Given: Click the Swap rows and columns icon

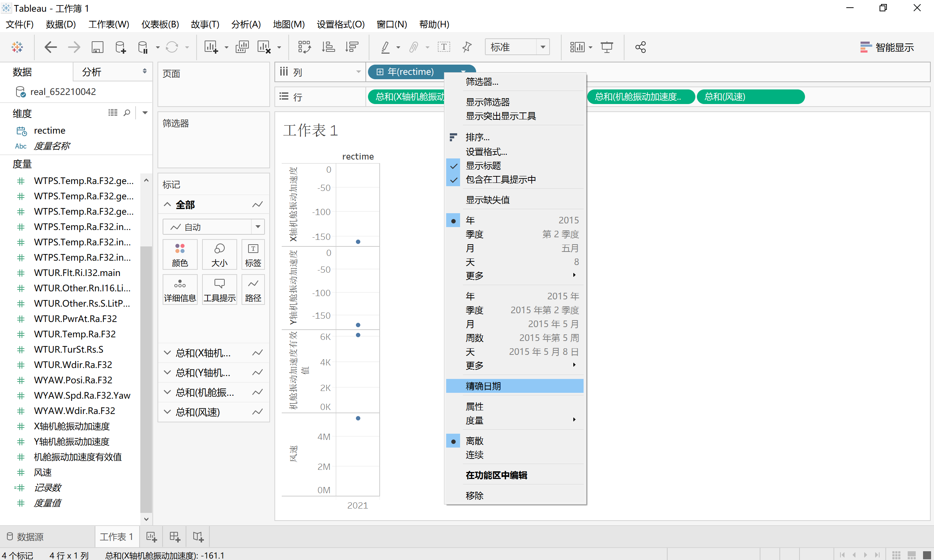Looking at the screenshot, I should click(x=304, y=47).
